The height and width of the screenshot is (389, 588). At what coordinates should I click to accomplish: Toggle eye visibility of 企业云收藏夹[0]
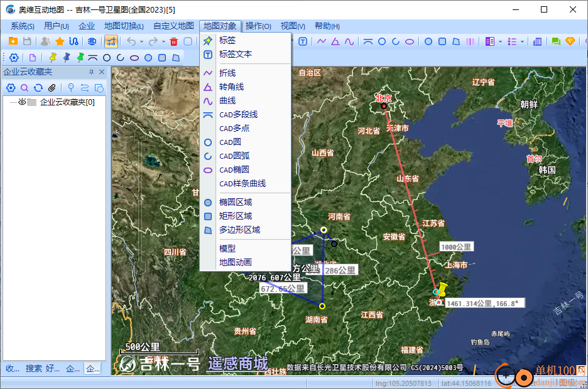point(22,102)
